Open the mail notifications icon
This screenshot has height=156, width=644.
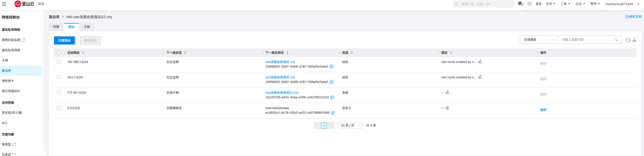[x=529, y=4]
